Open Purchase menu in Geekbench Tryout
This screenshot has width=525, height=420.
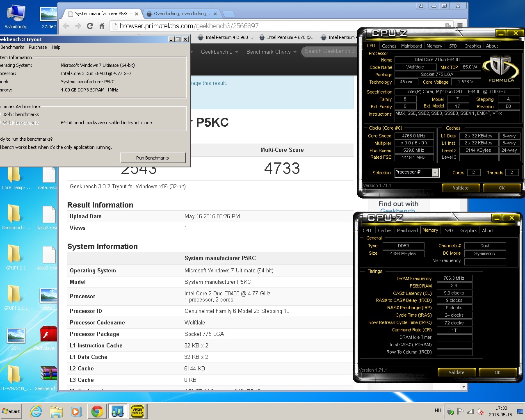(38, 47)
